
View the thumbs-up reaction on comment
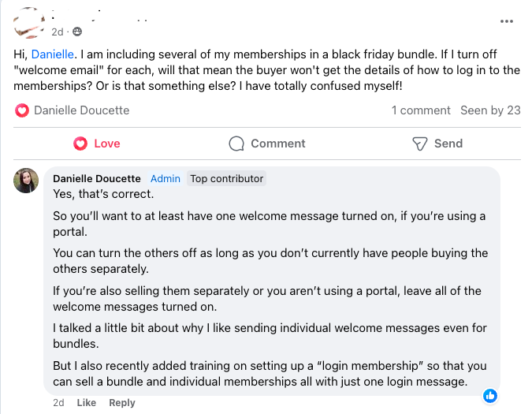coord(489,396)
